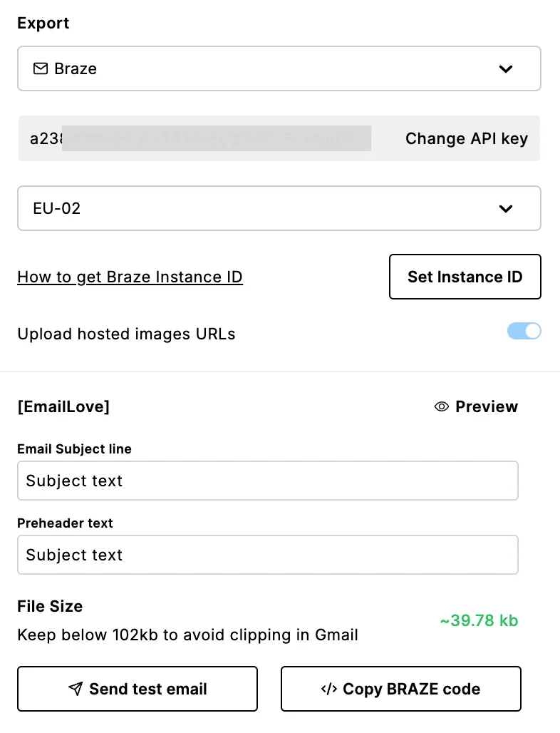The height and width of the screenshot is (733, 560).
Task: Send a test email
Action: [137, 689]
